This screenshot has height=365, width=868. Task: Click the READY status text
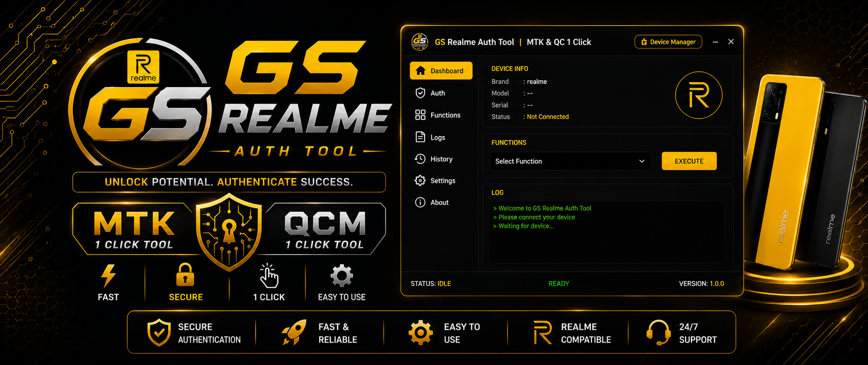point(558,284)
